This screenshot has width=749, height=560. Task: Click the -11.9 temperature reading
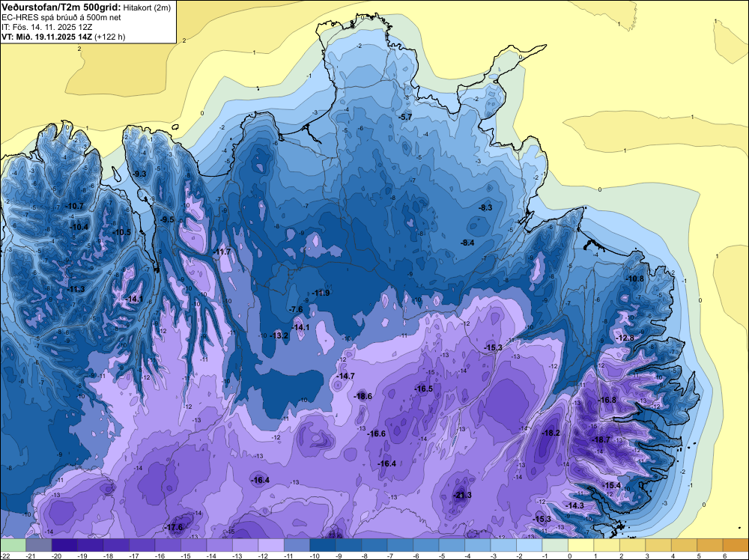(321, 293)
